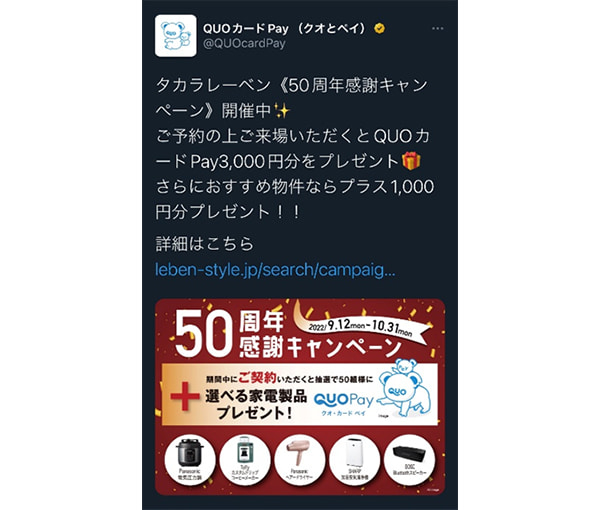Click the red plus sign in banner
Viewport: 600px width, 510px height.
(x=185, y=396)
